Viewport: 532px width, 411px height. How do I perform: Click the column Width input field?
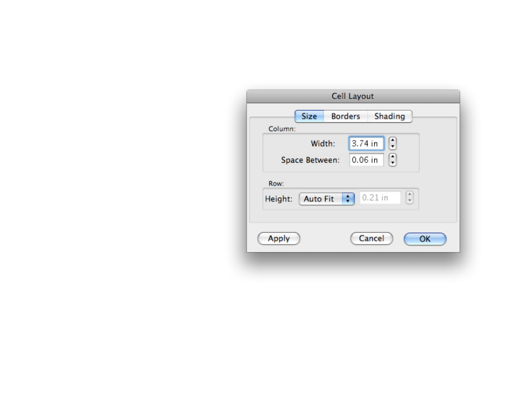tap(366, 143)
